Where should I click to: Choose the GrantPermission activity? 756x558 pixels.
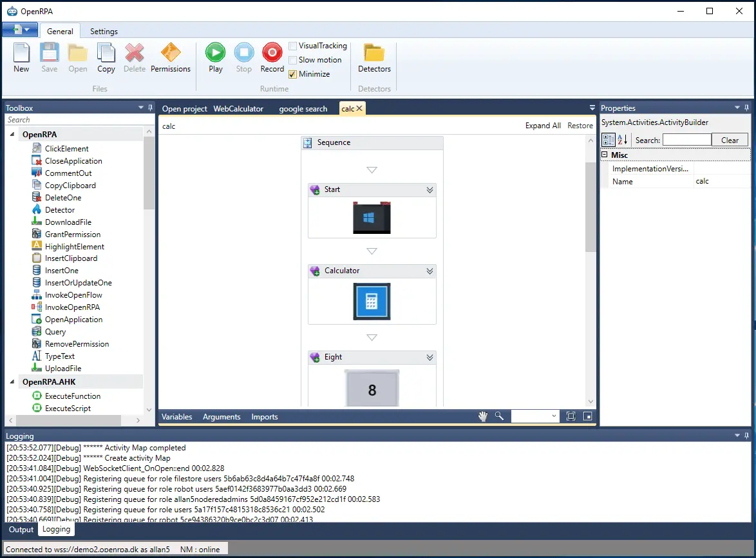pyautogui.click(x=73, y=235)
